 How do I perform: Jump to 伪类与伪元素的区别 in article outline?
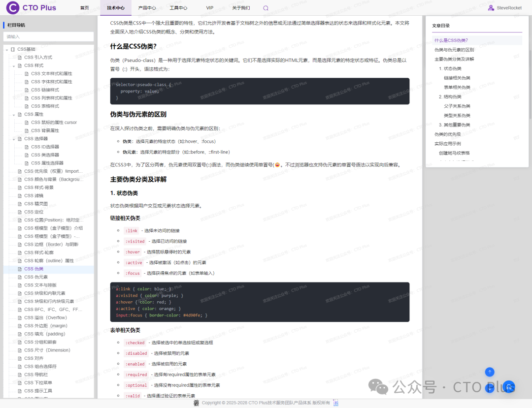tap(454, 50)
